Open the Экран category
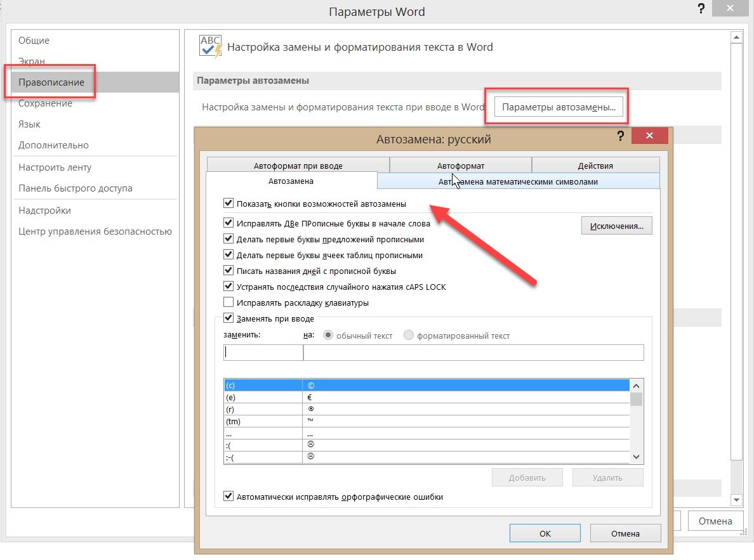Image resolution: width=754 pixels, height=560 pixels. pyautogui.click(x=95, y=62)
